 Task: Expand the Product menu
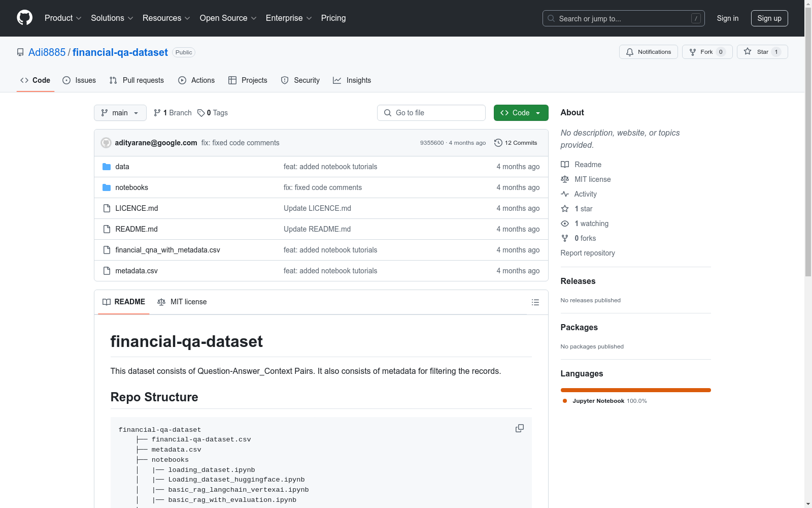coord(63,18)
